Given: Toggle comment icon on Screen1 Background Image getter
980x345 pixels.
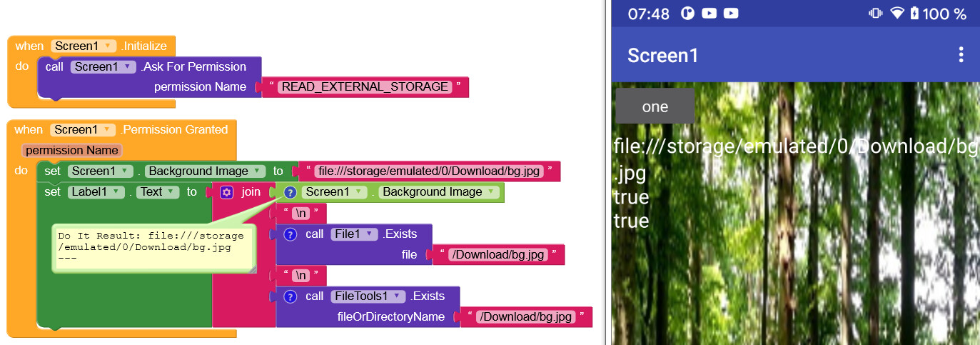Looking at the screenshot, I should click(290, 192).
